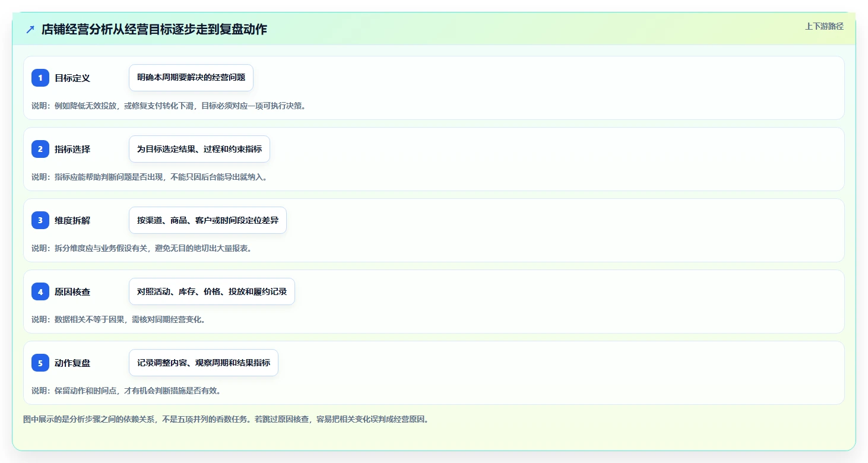Click the note starting 例如降低无效投放
The image size is (868, 463).
[x=169, y=106]
